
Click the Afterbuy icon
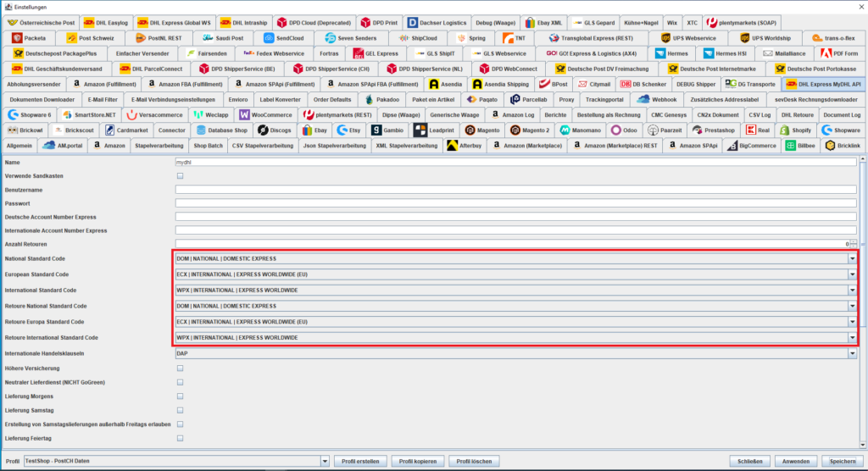(x=452, y=146)
